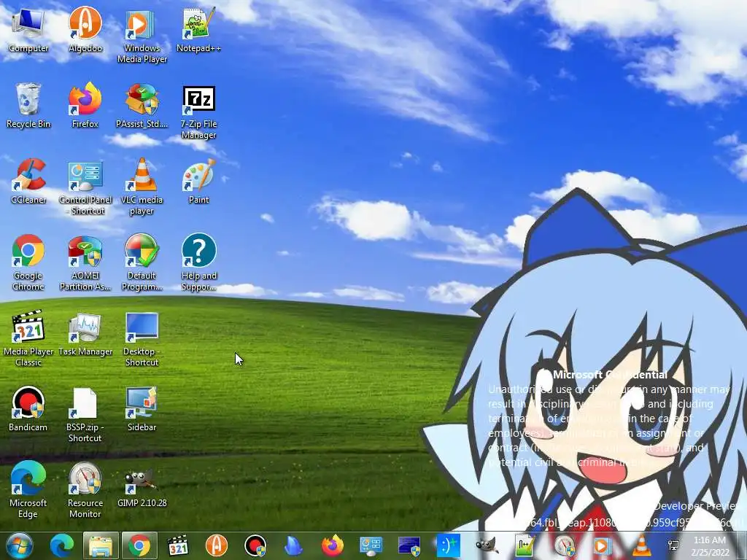The height and width of the screenshot is (560, 747).
Task: Click the blue smiley face taskbar icon
Action: [449, 545]
